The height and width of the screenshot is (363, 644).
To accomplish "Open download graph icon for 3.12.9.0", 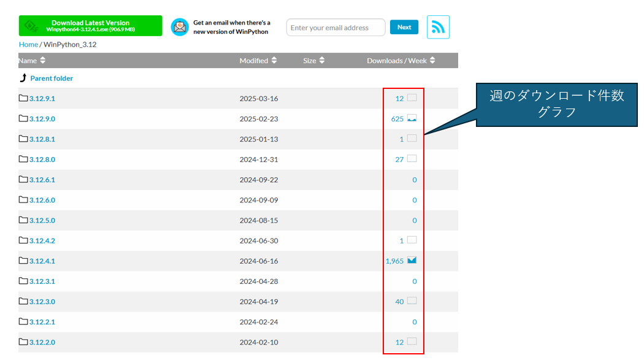I will [412, 118].
